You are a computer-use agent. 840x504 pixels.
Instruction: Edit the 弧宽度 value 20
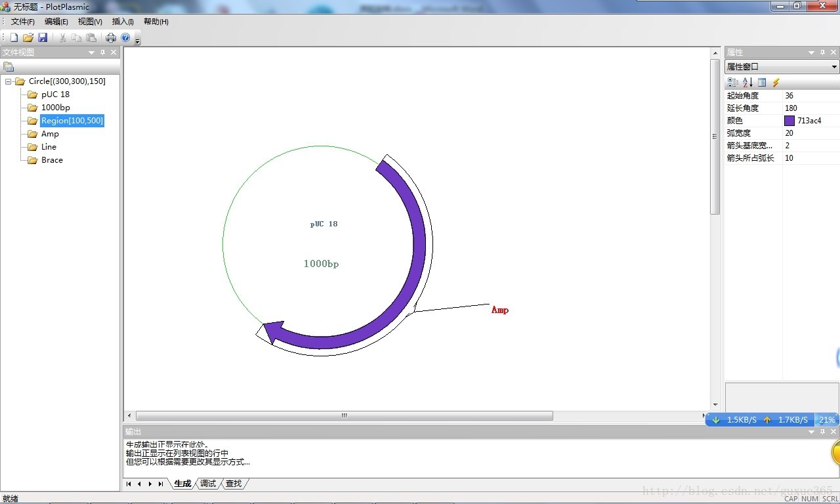pyautogui.click(x=811, y=133)
